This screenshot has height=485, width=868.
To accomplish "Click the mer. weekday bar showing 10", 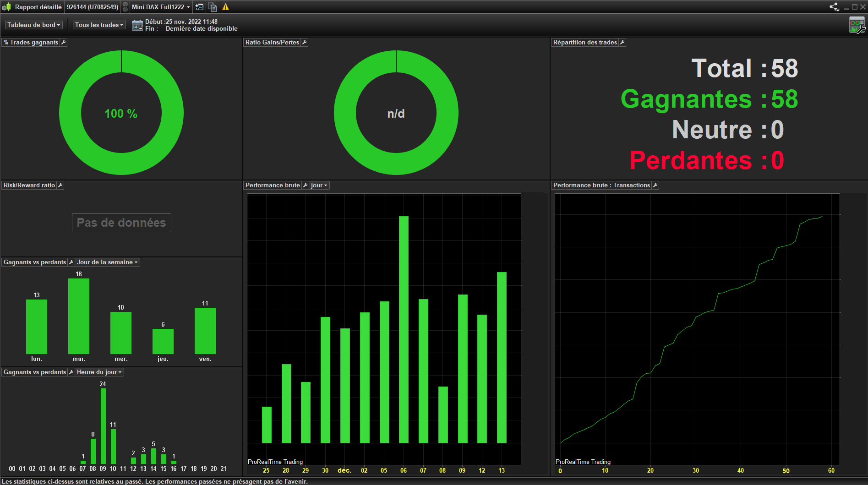I will pyautogui.click(x=121, y=333).
